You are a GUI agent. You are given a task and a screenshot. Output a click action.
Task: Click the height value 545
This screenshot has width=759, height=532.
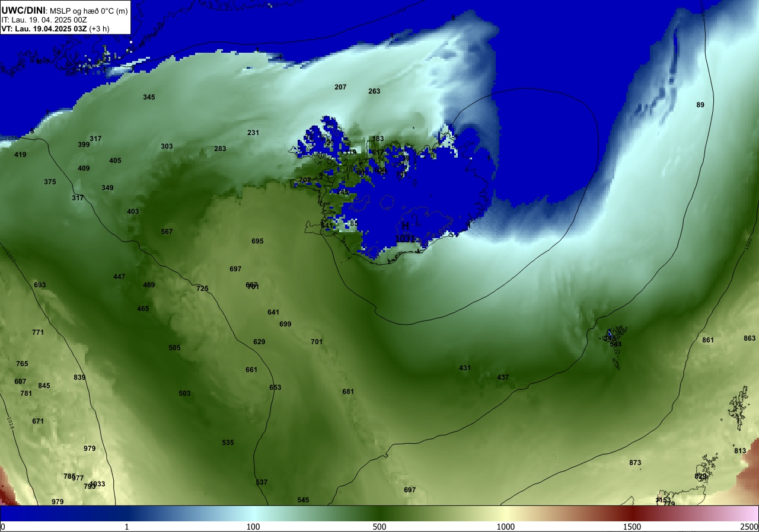click(x=303, y=500)
